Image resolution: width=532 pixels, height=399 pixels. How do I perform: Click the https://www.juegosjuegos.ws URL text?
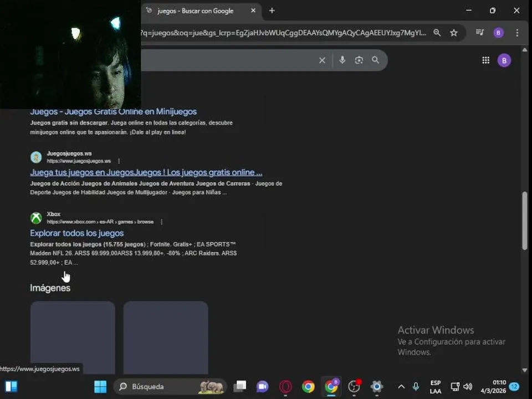tap(79, 161)
